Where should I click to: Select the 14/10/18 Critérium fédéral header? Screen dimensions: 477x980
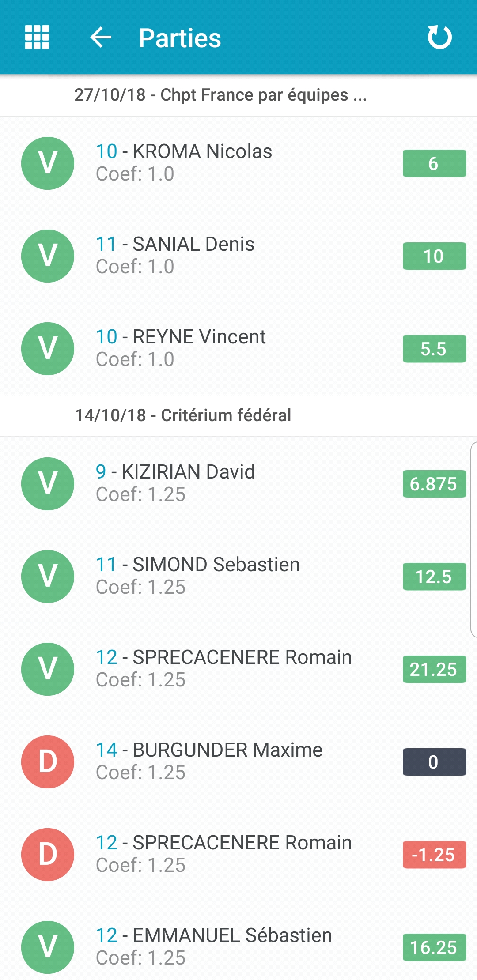pos(183,415)
